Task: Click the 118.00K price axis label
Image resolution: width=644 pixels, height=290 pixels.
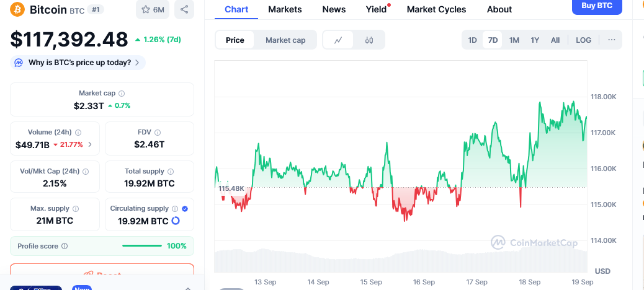Action: 603,97
